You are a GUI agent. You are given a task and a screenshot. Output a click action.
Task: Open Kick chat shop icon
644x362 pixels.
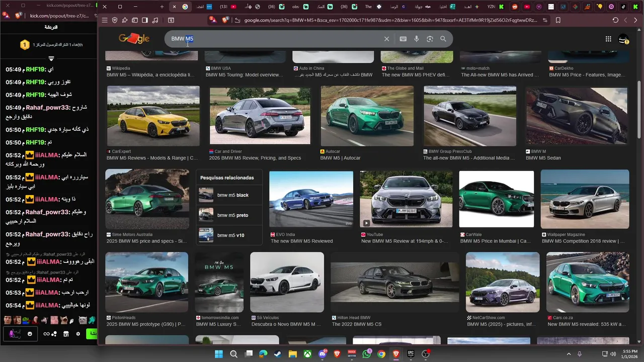[66, 334]
